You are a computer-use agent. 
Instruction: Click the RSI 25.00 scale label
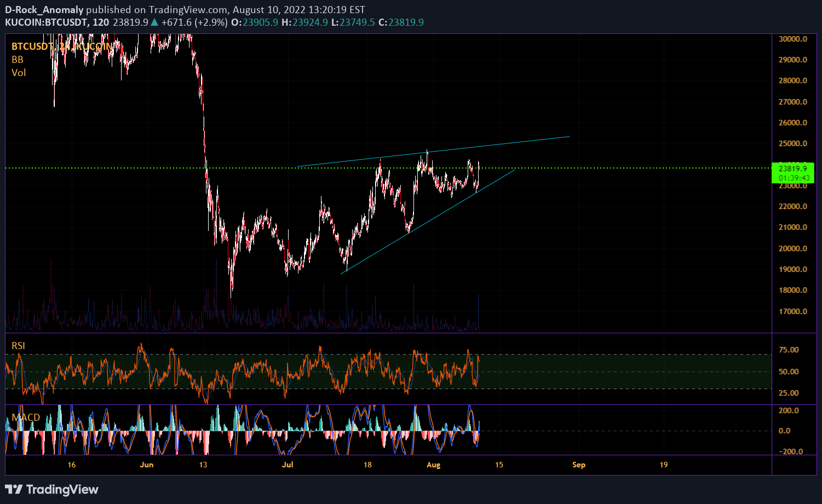click(x=789, y=393)
